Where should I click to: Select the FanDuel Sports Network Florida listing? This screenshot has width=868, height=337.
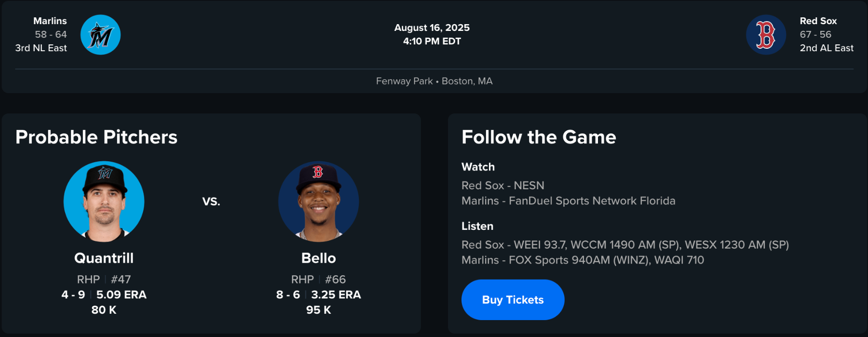[x=568, y=201]
